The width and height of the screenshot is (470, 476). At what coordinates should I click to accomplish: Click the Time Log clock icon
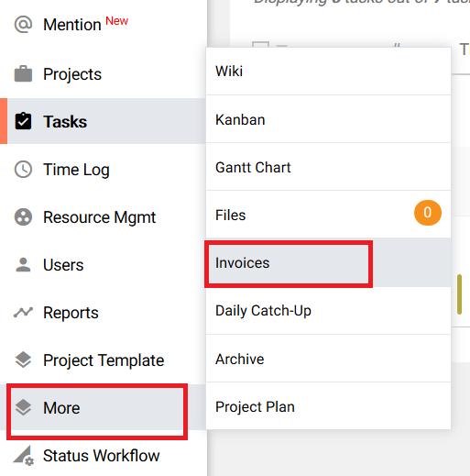coord(23,169)
